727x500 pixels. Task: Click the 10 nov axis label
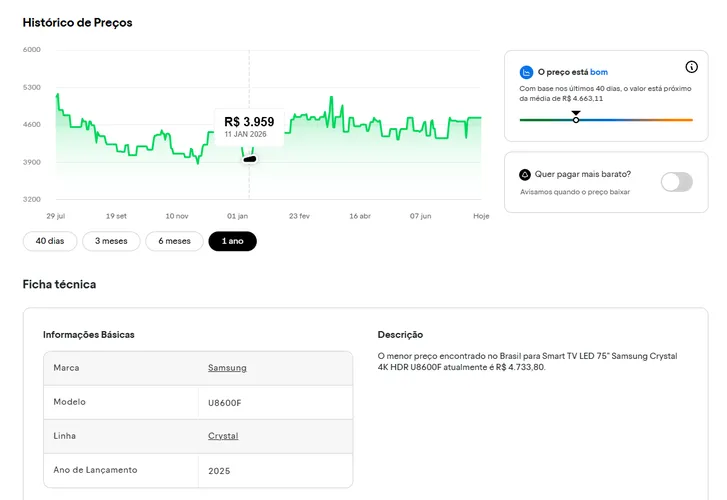[x=177, y=216]
